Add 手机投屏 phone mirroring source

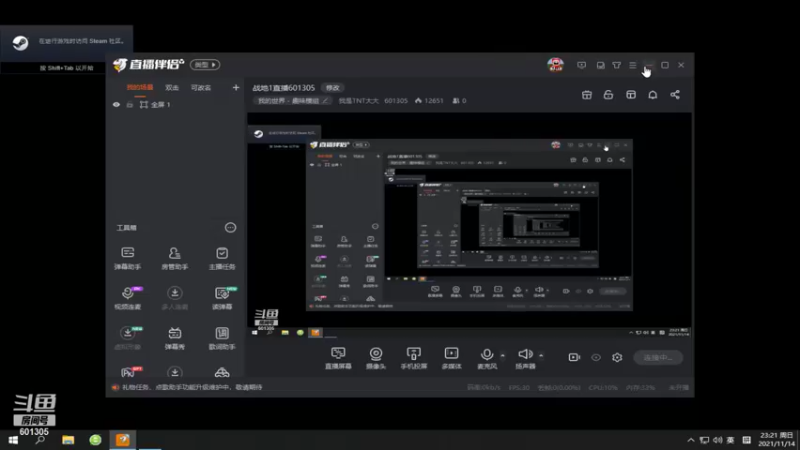tap(414, 358)
